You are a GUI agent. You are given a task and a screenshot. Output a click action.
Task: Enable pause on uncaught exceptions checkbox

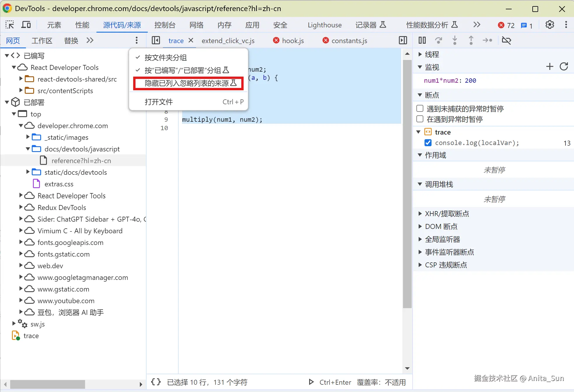(x=420, y=109)
